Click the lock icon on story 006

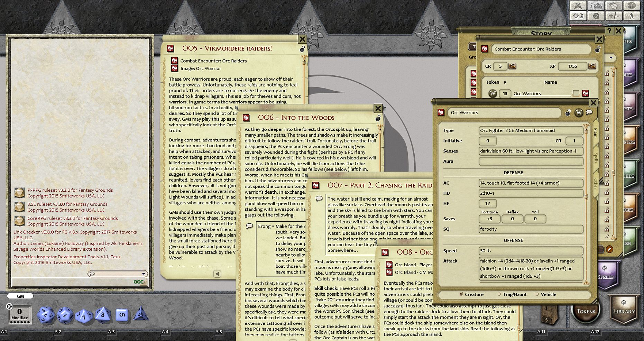click(378, 118)
